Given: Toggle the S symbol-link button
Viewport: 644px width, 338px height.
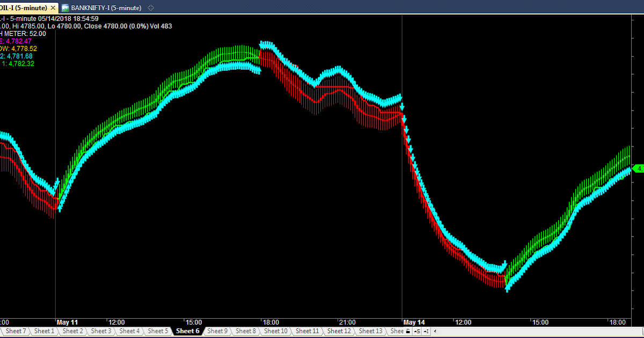Looking at the screenshot, I should (417, 332).
